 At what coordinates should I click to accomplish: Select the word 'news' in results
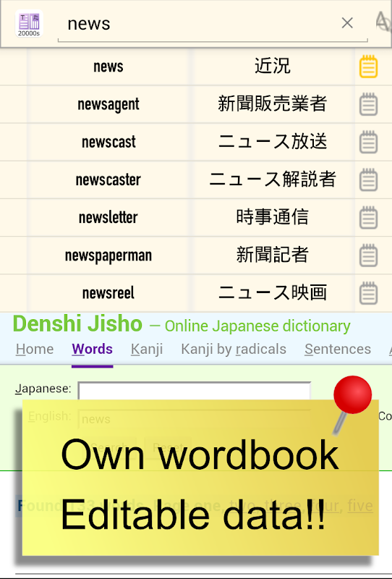(108, 67)
